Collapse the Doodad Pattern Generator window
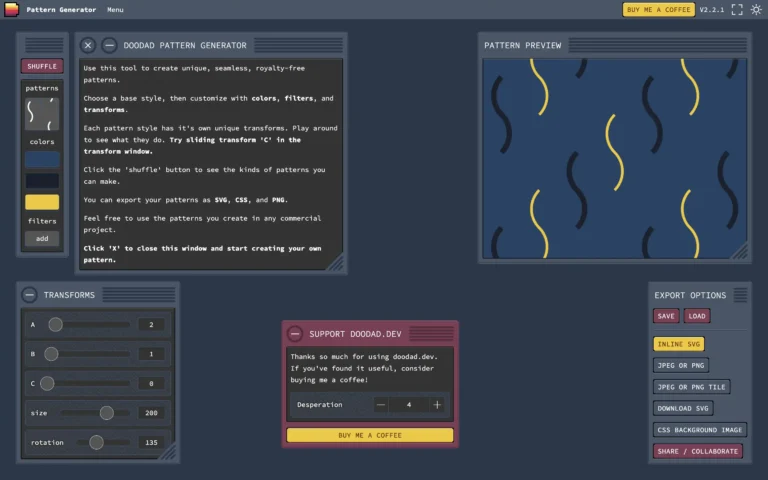 tap(109, 45)
